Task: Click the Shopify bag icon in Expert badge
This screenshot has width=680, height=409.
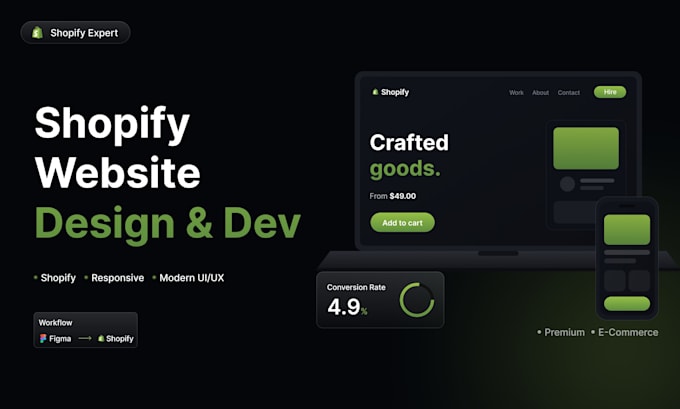Action: (37, 33)
